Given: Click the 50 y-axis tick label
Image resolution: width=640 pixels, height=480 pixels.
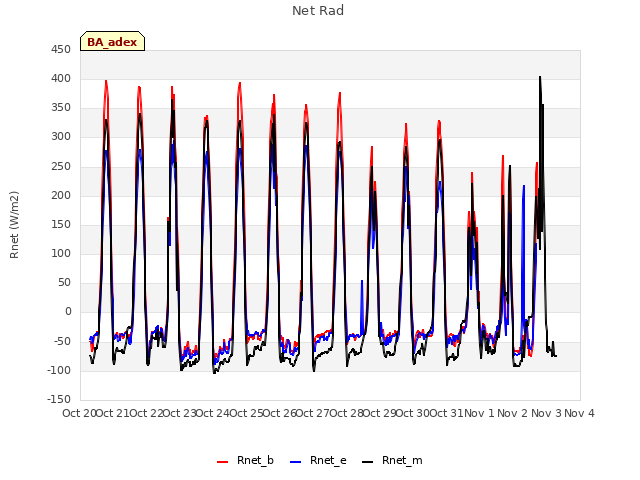Looking at the screenshot, I should (x=64, y=282).
